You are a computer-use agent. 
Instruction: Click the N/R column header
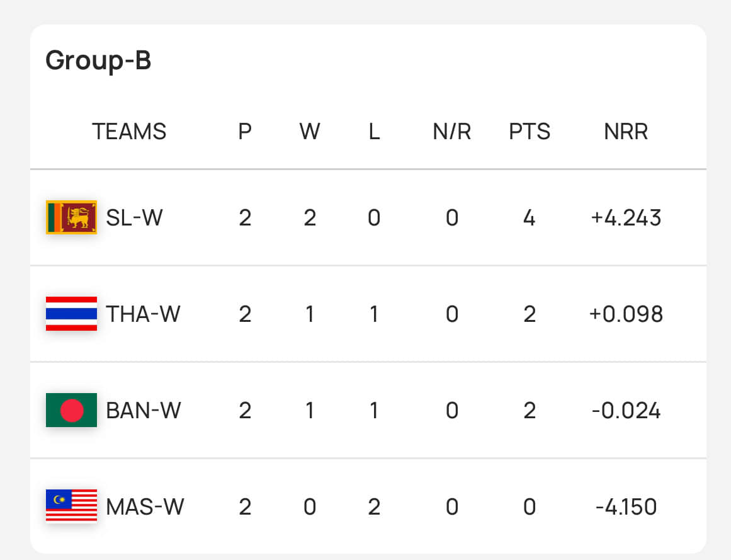click(451, 132)
